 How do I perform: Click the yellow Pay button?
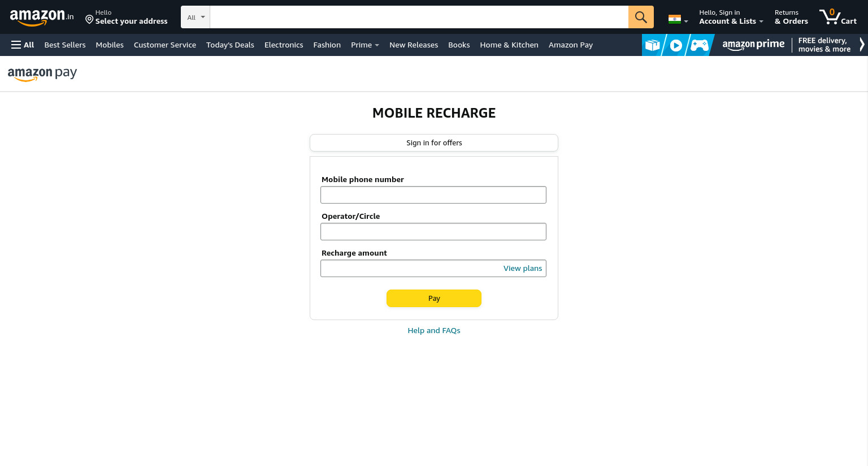[x=434, y=298]
